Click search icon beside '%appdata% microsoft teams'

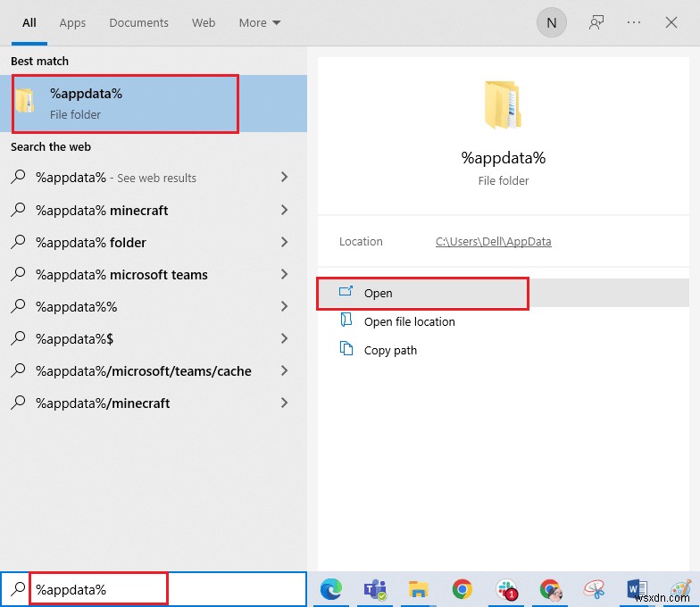pos(18,273)
